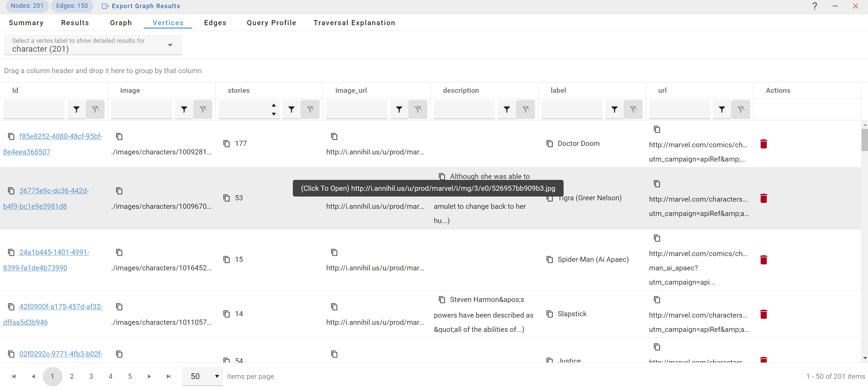Apply filter on the label column
The image size is (868, 389).
pyautogui.click(x=615, y=109)
